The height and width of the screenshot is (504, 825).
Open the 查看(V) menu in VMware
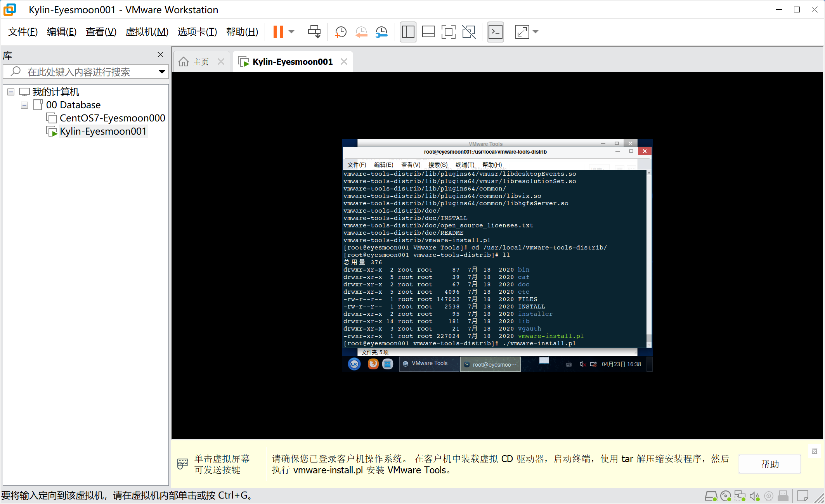pos(101,32)
